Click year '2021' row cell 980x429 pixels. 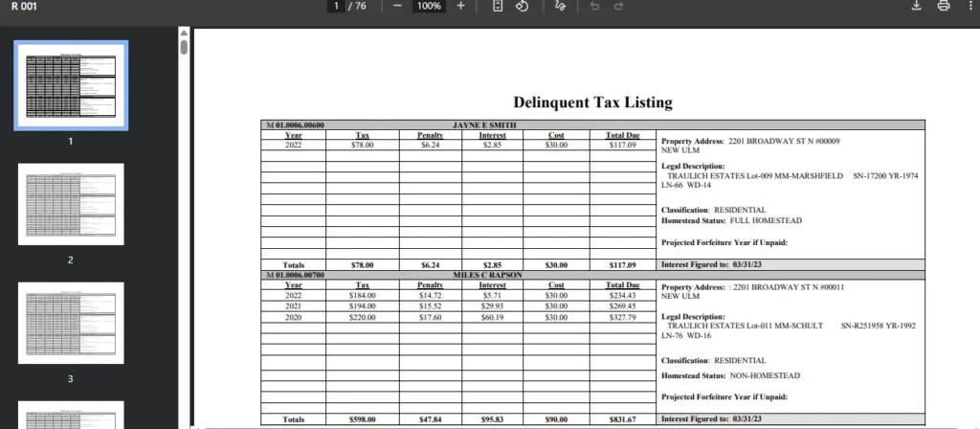click(x=293, y=306)
